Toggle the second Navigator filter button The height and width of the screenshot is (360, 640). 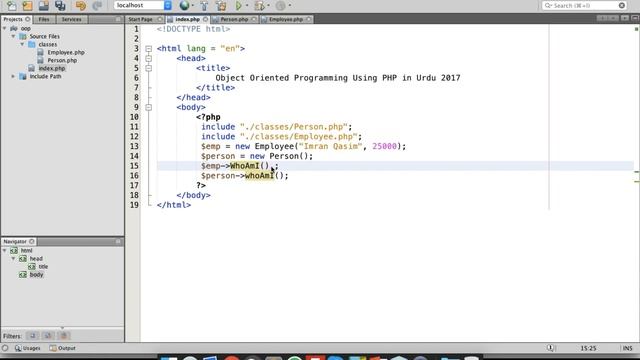(48, 336)
